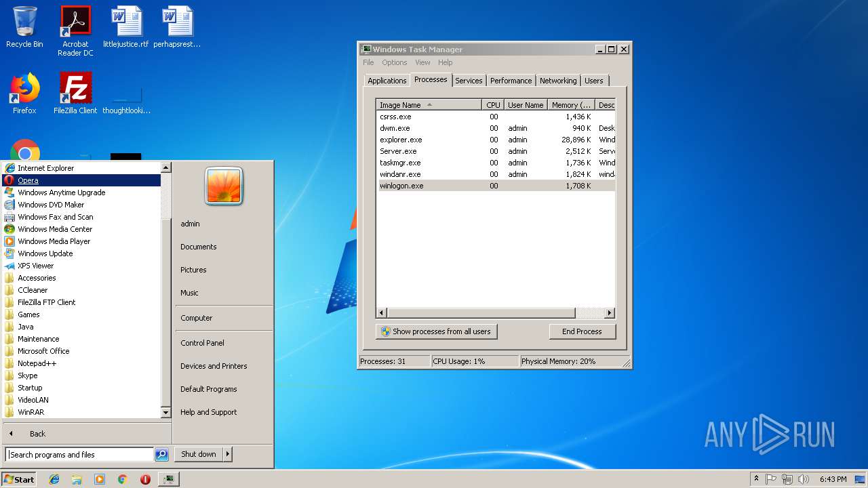
Task: Open Firefox desktop shortcut
Action: [x=24, y=94]
